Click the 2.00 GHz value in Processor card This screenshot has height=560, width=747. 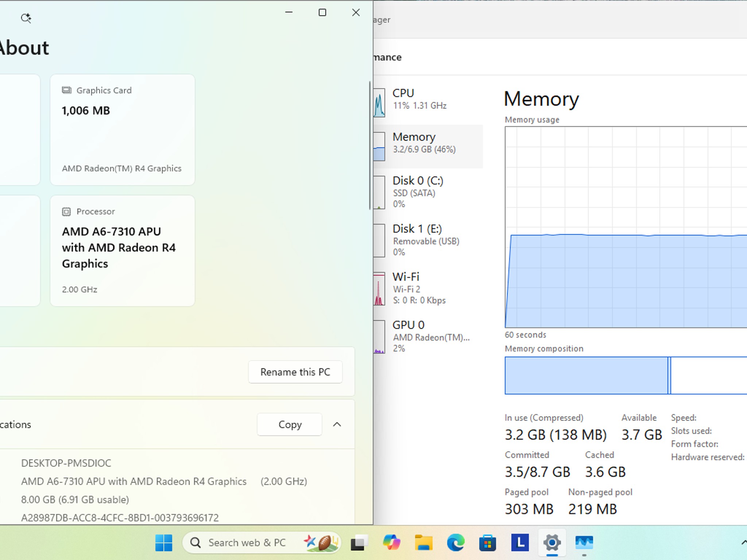(80, 289)
